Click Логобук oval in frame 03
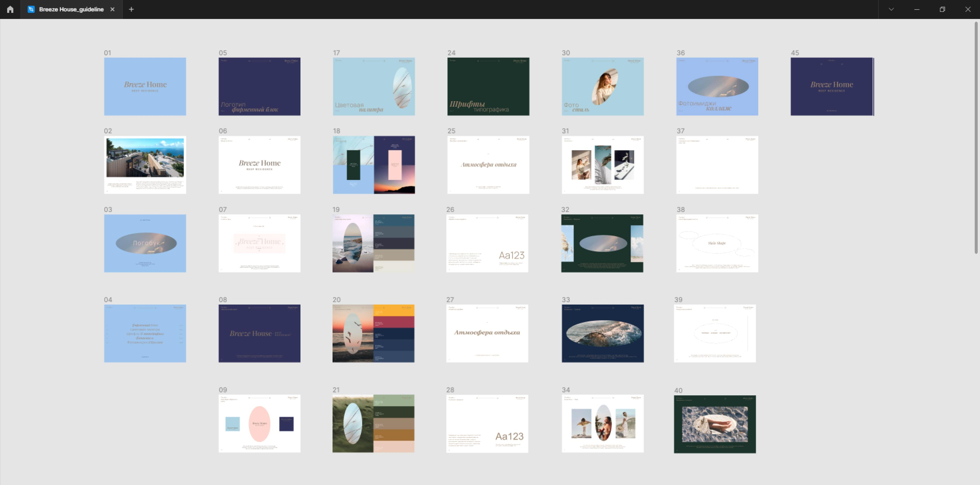980x485 pixels. [x=146, y=243]
